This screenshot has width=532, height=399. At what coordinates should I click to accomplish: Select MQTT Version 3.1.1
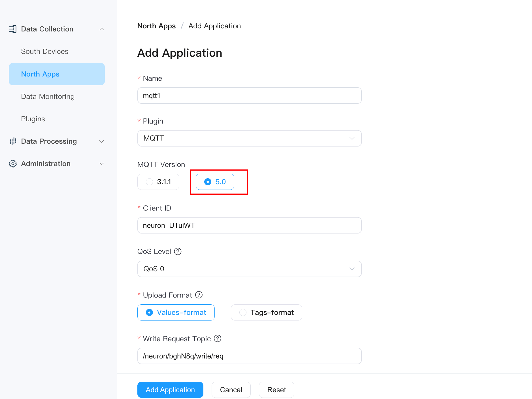[158, 182]
